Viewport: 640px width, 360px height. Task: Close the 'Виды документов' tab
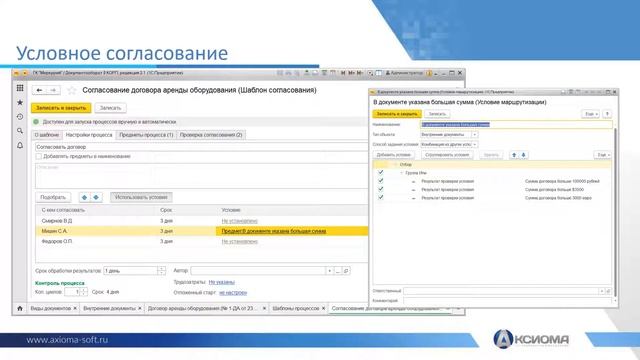point(75,309)
